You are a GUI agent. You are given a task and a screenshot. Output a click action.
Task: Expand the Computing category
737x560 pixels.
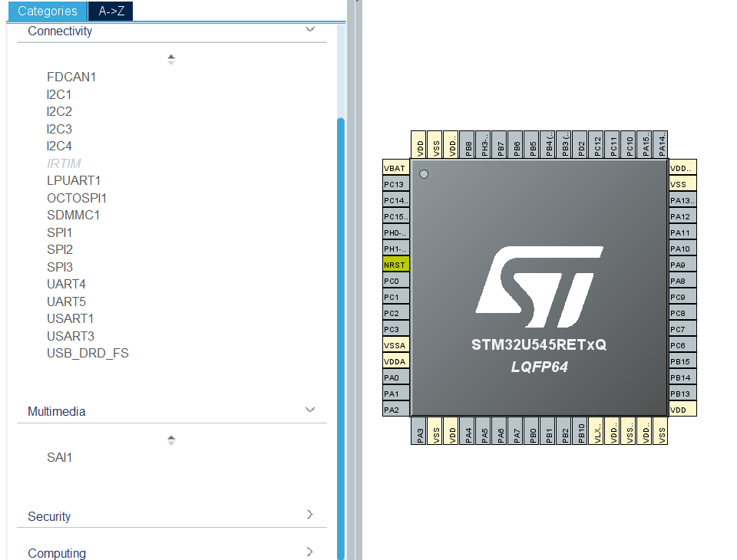click(309, 551)
